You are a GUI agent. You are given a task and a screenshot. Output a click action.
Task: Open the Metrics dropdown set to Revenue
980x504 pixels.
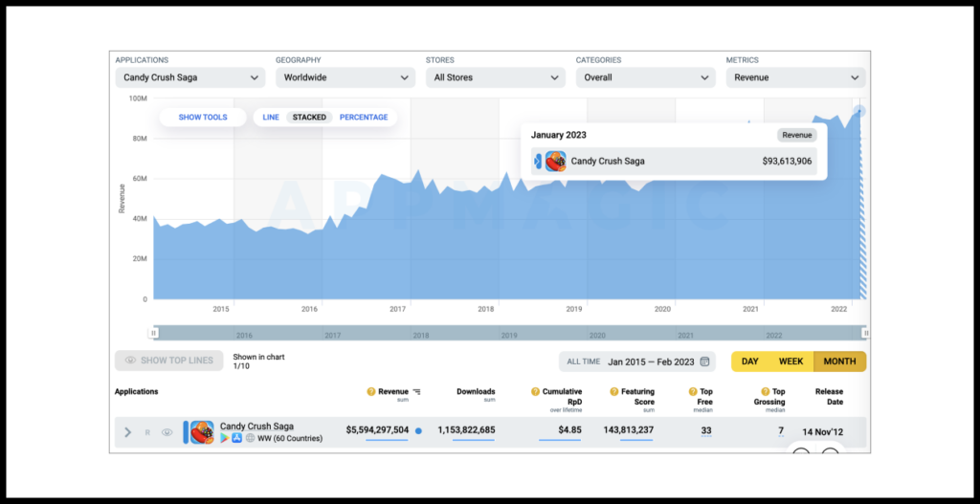(x=795, y=78)
